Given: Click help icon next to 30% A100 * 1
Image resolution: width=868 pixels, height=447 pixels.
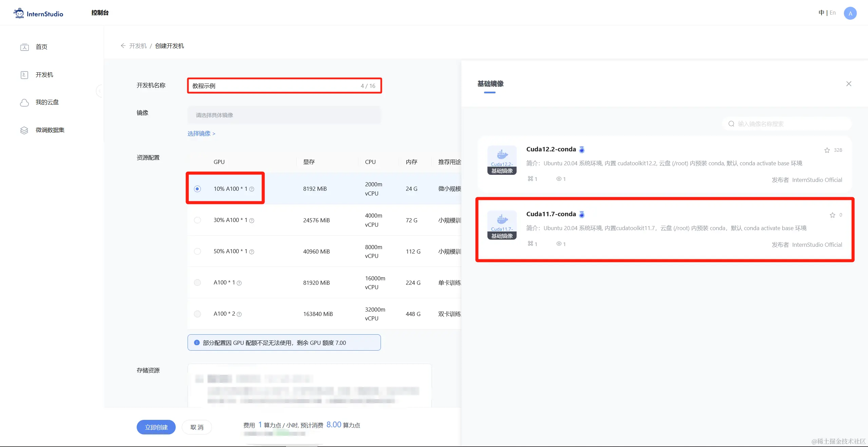Looking at the screenshot, I should [x=252, y=221].
